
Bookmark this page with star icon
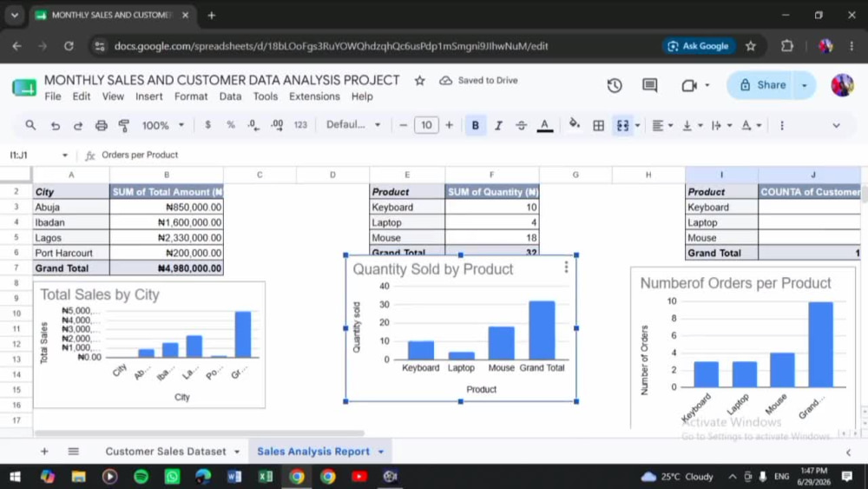tap(750, 46)
